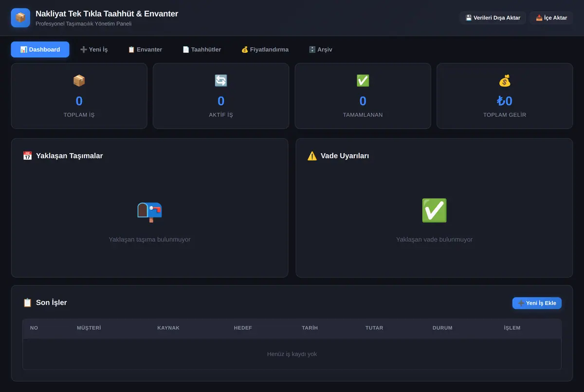Open the Envanter tab
The width and height of the screenshot is (584, 392).
click(x=145, y=50)
